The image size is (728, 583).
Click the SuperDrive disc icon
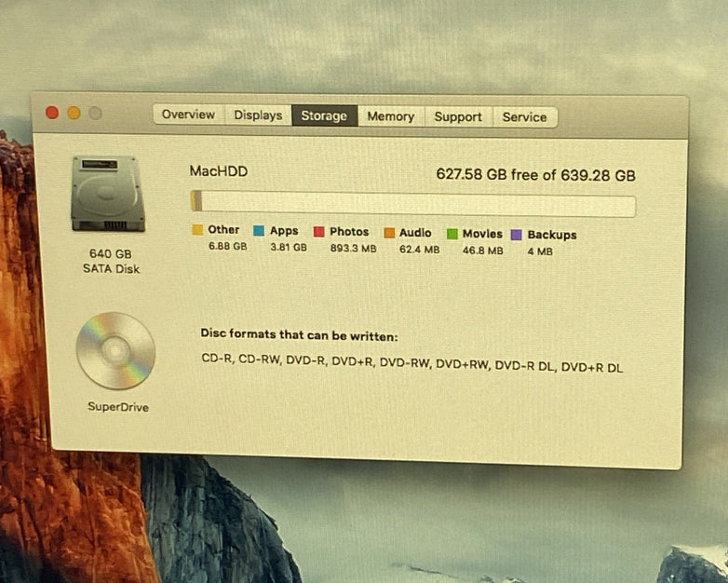tap(115, 351)
